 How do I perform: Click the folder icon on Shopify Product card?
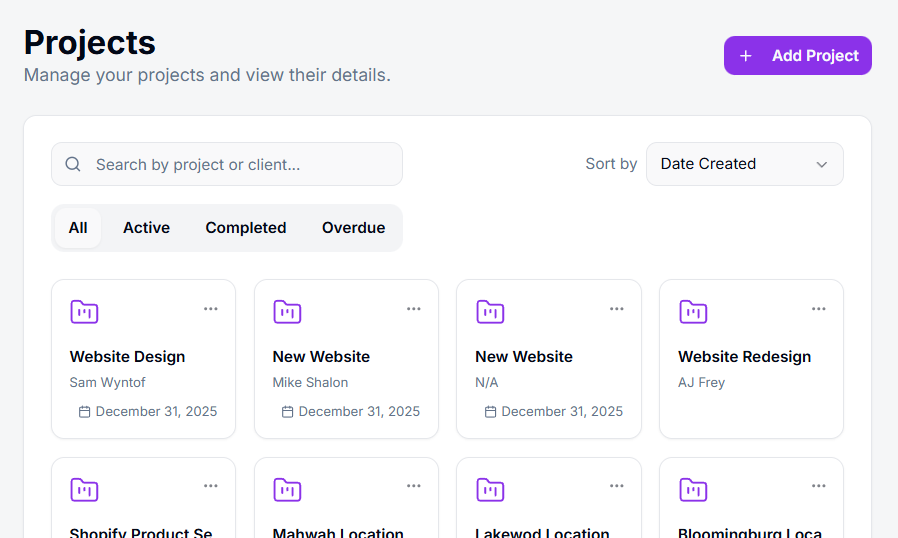84,489
